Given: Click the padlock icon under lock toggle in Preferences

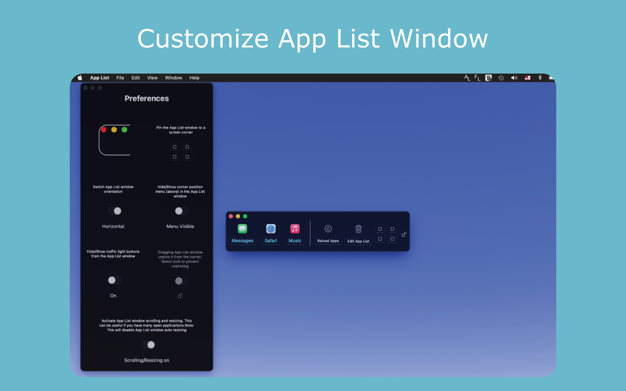Looking at the screenshot, I should pos(180,296).
